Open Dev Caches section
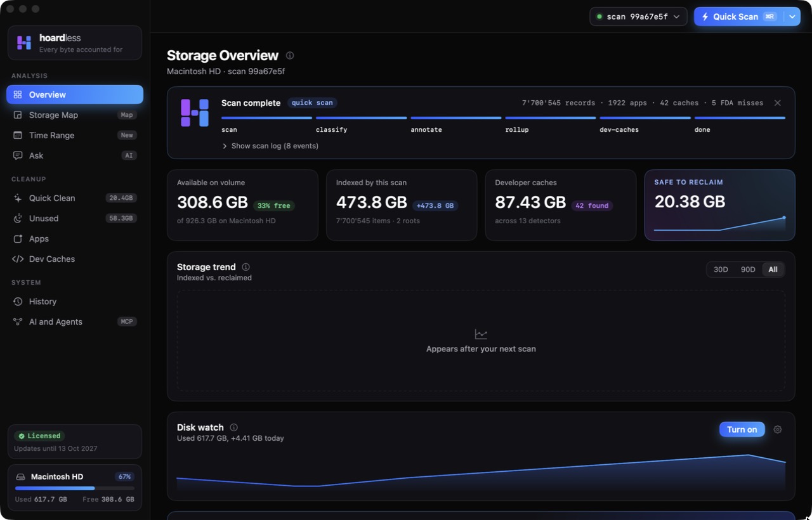This screenshot has width=812, height=520. pyautogui.click(x=75, y=259)
